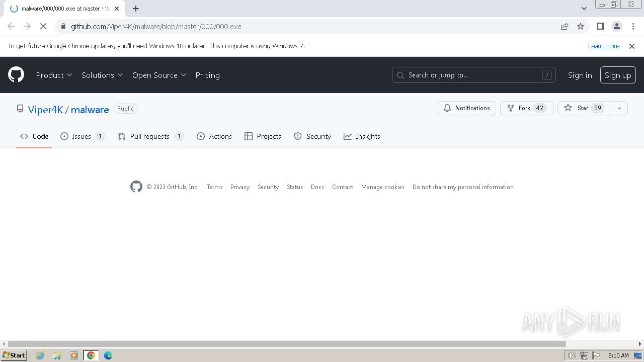644x362 pixels.
Task: Star the malware repository
Action: [584, 108]
